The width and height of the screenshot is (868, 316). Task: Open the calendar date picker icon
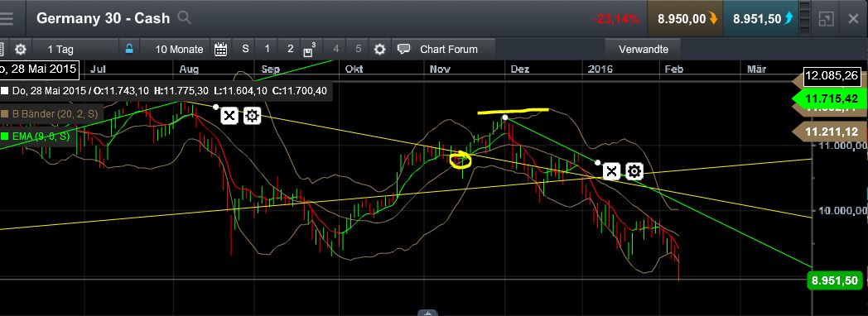[221, 49]
